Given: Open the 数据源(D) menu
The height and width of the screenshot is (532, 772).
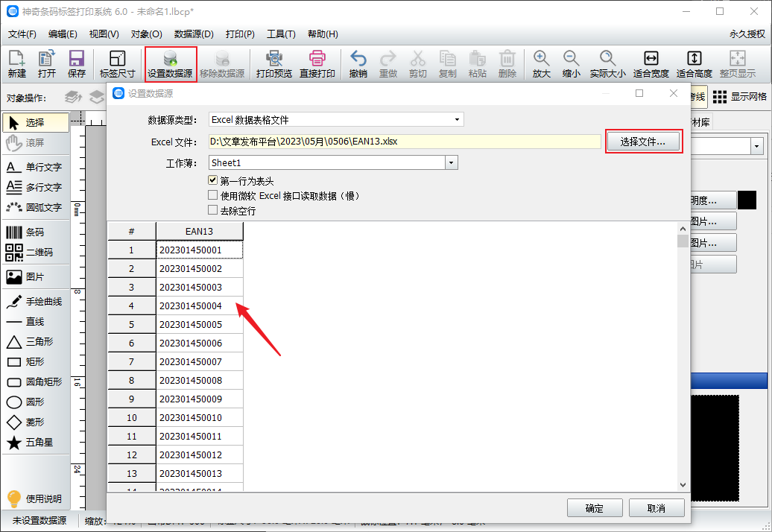Looking at the screenshot, I should pyautogui.click(x=194, y=34).
